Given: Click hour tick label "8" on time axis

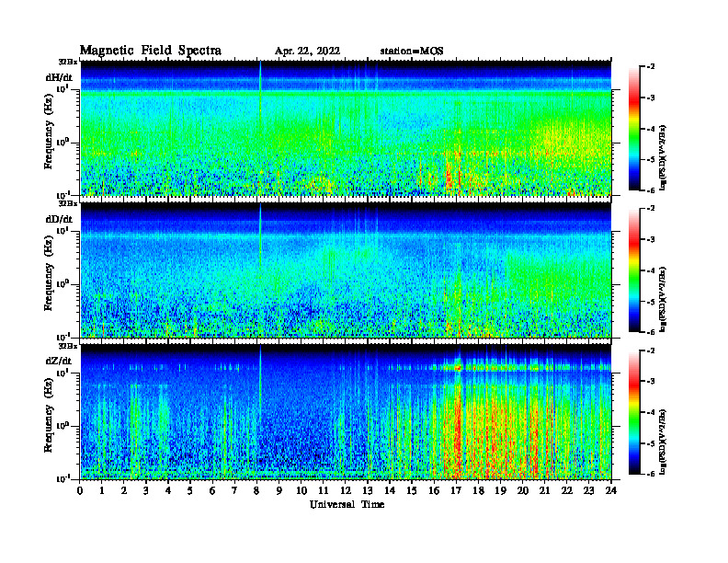Looking at the screenshot, I should click(256, 490).
